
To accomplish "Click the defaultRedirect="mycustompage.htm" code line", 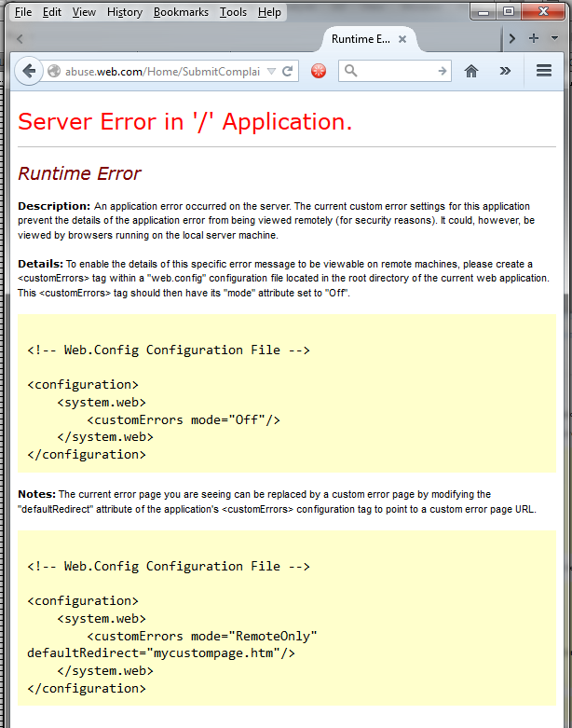I will pyautogui.click(x=161, y=653).
